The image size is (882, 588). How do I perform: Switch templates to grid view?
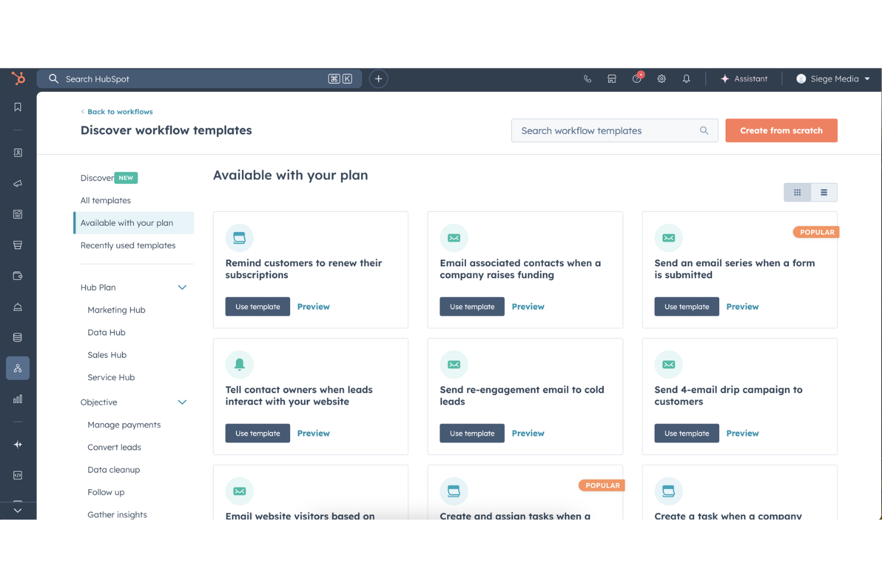point(797,192)
